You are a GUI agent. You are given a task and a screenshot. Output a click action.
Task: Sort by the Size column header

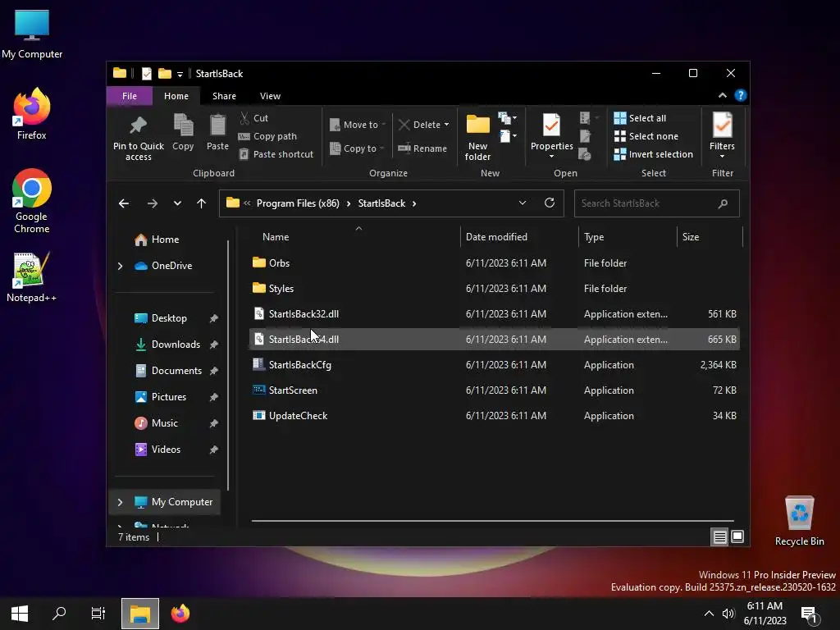point(710,237)
